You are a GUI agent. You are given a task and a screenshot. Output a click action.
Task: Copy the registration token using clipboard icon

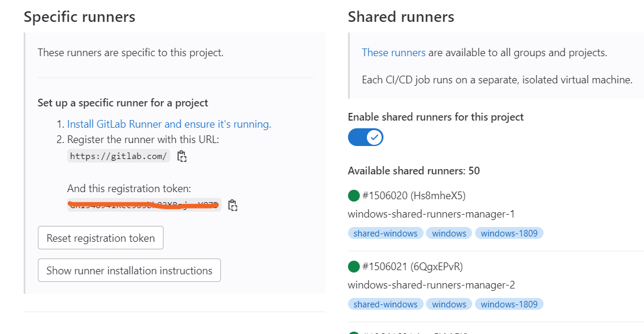click(233, 205)
